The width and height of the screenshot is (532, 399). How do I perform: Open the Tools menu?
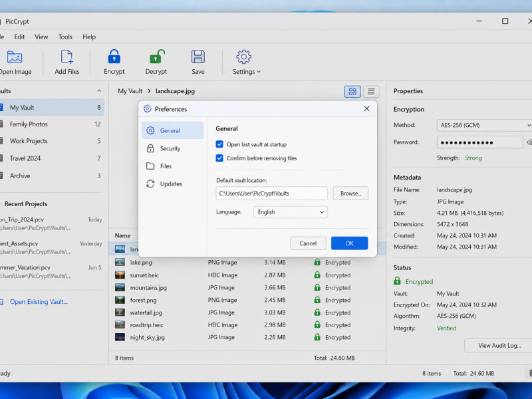click(65, 37)
